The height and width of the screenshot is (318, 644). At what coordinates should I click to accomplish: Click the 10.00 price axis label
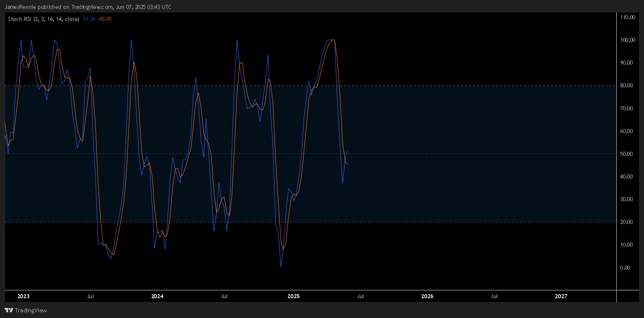[x=626, y=245]
